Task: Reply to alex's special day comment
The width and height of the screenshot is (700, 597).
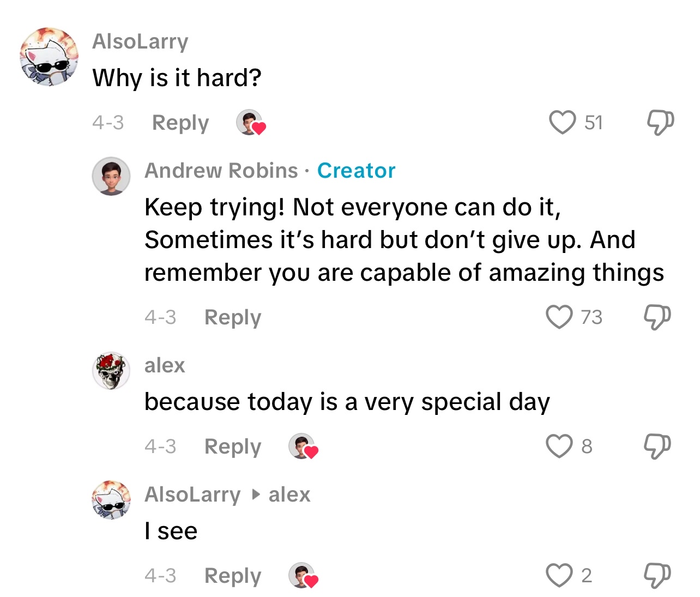Action: click(x=233, y=447)
